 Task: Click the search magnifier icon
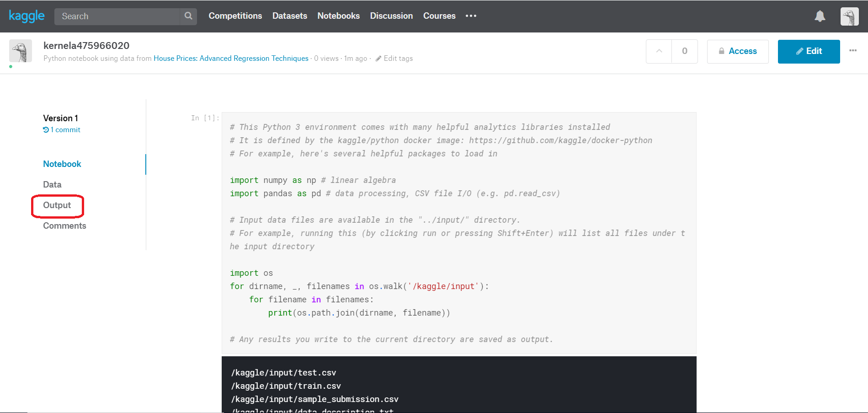coord(188,16)
